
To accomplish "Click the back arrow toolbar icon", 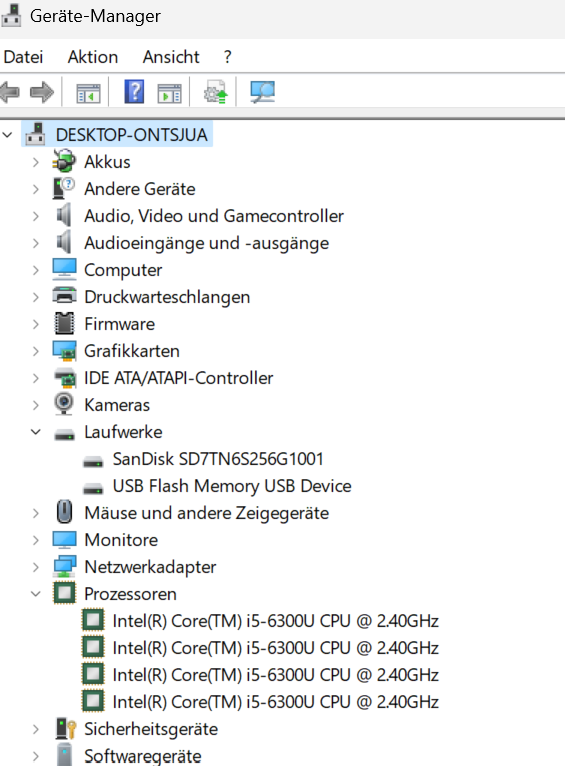I will 9,92.
